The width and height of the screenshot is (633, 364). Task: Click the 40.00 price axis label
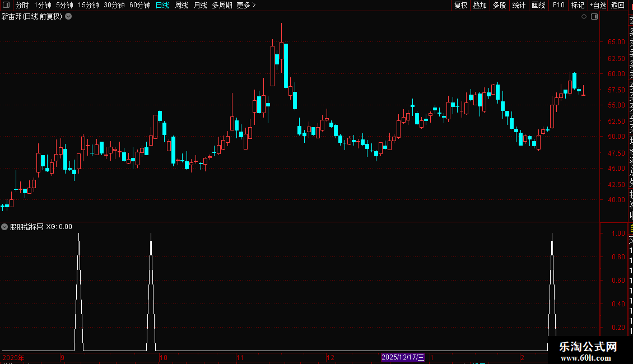click(x=616, y=200)
